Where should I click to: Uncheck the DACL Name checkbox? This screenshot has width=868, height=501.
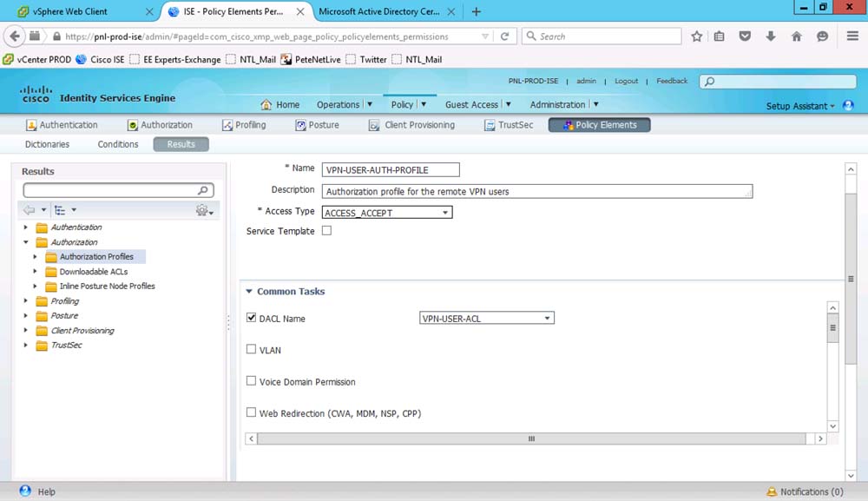pos(252,318)
